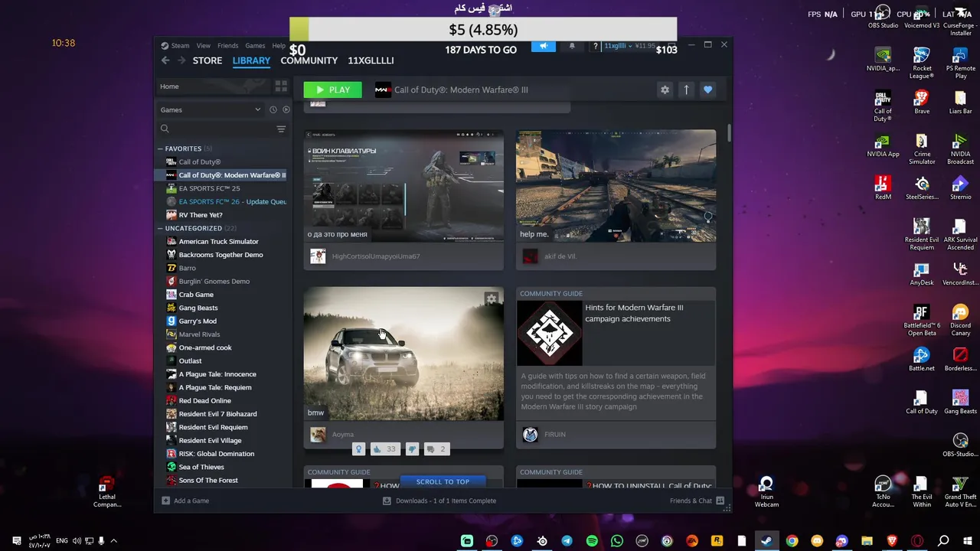The width and height of the screenshot is (980, 551).
Task: Open the Games menu in menu bar
Action: click(x=255, y=45)
